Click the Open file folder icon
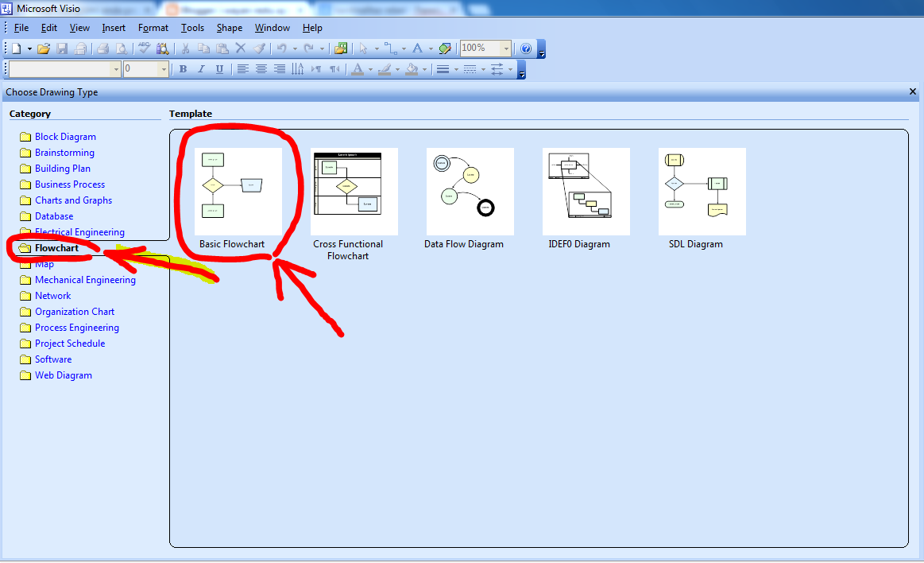This screenshot has width=924, height=563. coord(44,49)
